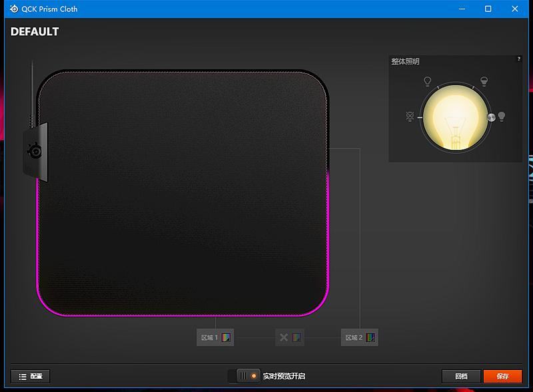Click the SteelSeries logo on mousepad controller
Screen dimensions: 533x392
(35, 151)
